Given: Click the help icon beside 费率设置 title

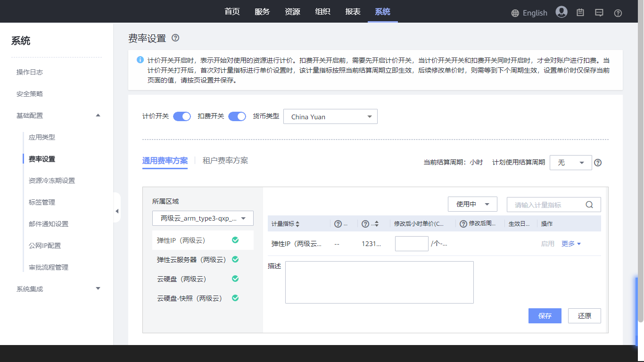Looking at the screenshot, I should point(175,38).
